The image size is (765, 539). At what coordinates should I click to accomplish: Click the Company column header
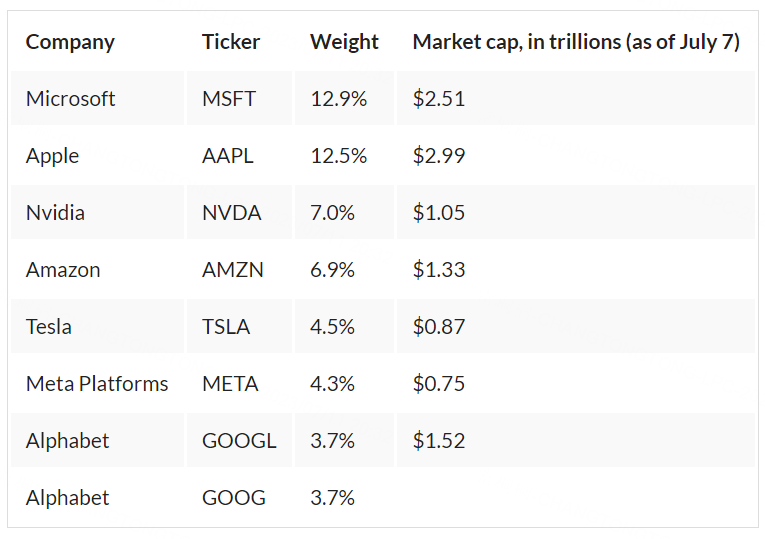click(x=70, y=42)
